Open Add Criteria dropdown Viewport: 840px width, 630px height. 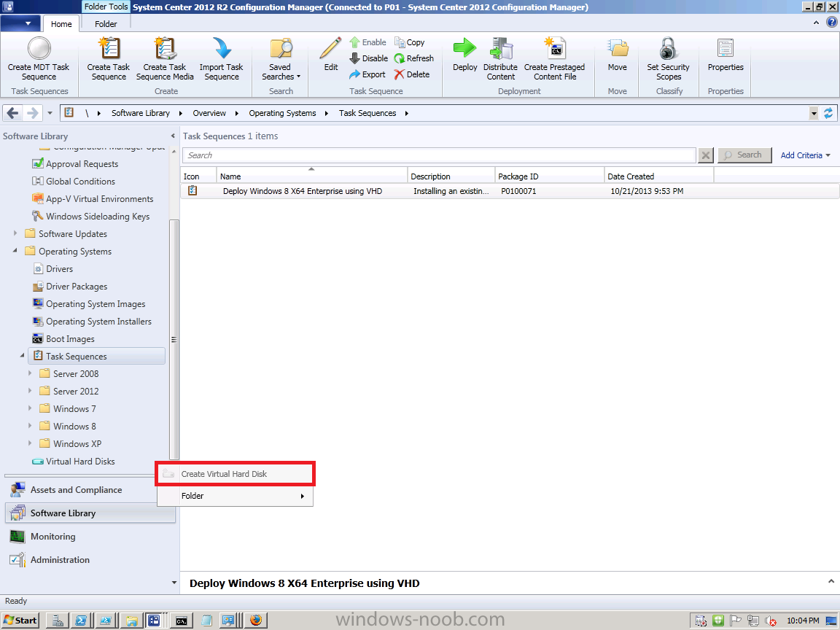coord(805,155)
